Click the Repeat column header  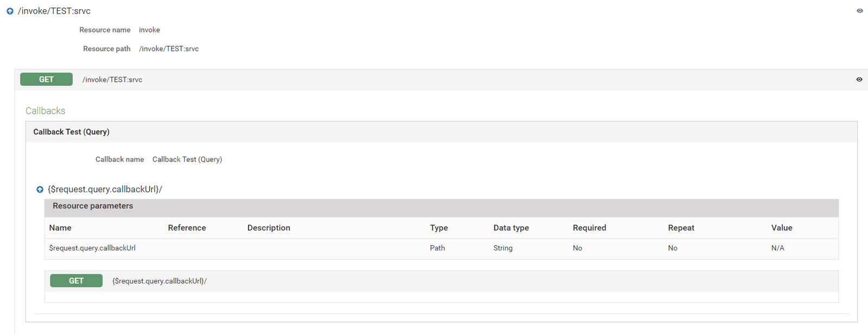click(x=681, y=228)
